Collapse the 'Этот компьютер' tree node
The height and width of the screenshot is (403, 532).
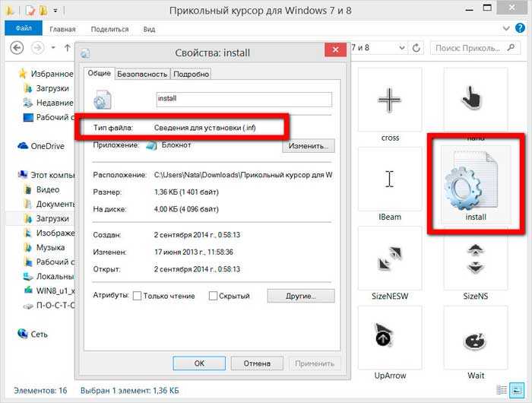tap(11, 175)
